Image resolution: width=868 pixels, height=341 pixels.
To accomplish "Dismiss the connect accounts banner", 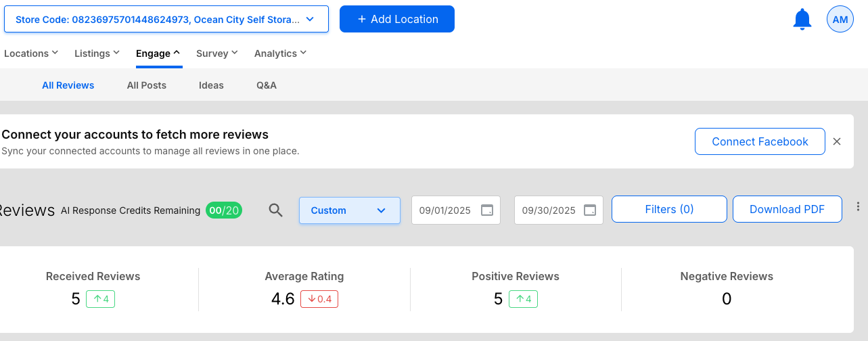I will [x=837, y=141].
